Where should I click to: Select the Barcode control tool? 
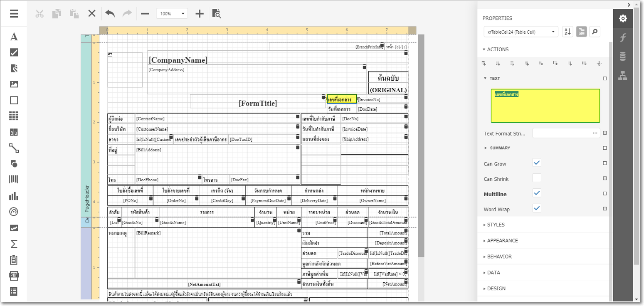point(14,180)
